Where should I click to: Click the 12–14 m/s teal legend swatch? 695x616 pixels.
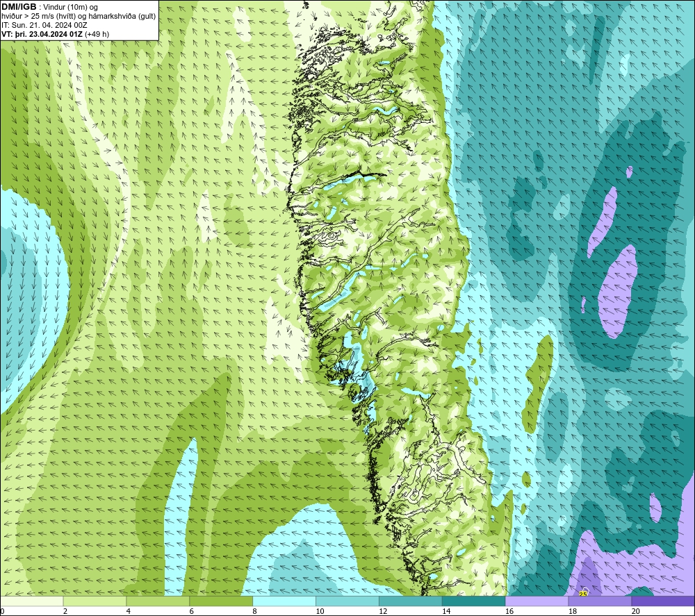411,601
